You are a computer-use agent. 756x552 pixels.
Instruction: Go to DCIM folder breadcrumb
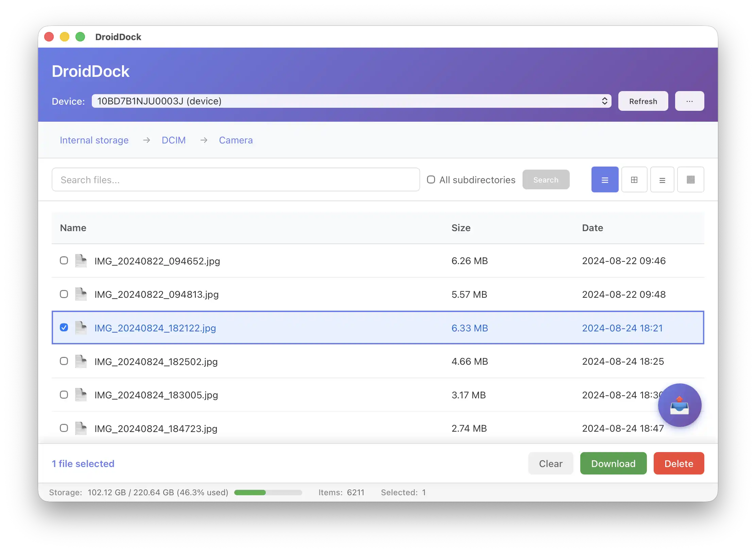coord(173,140)
